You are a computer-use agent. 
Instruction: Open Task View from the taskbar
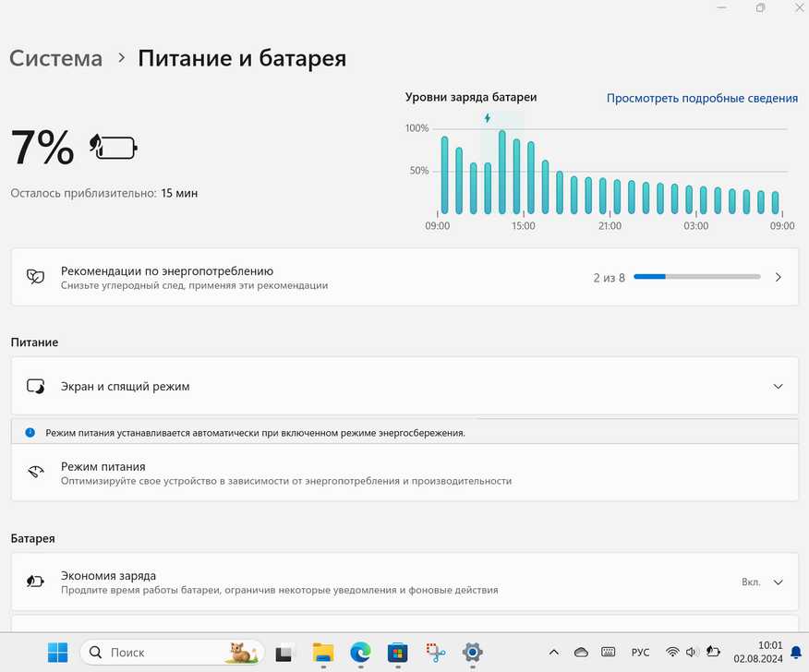click(x=284, y=653)
